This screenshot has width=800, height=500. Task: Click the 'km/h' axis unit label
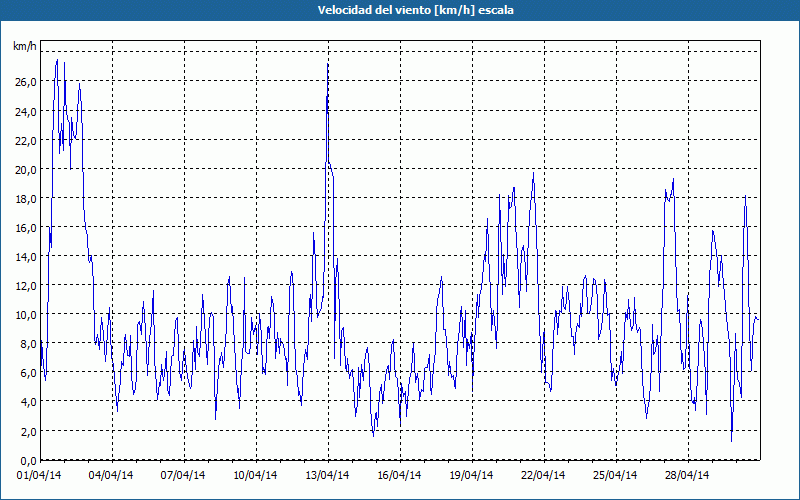coord(25,46)
